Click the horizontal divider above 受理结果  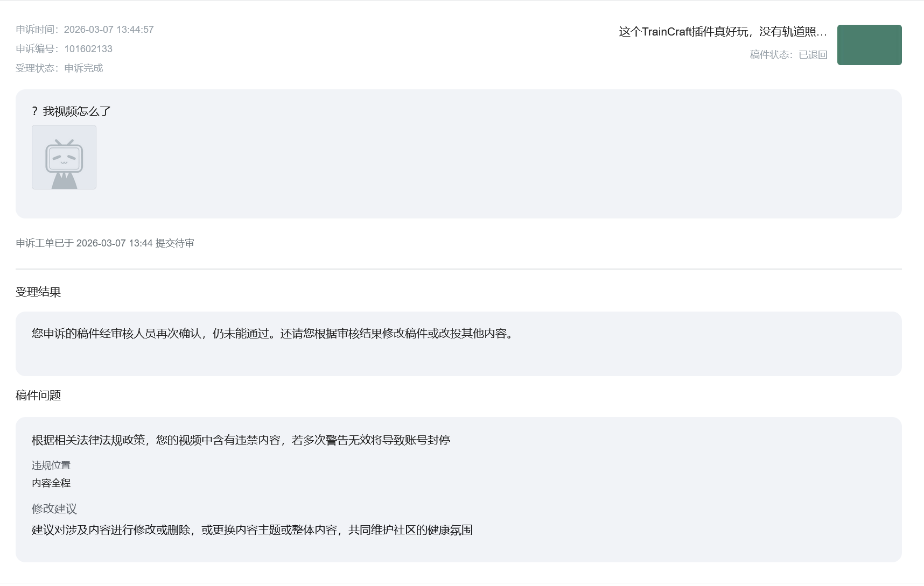(x=458, y=269)
